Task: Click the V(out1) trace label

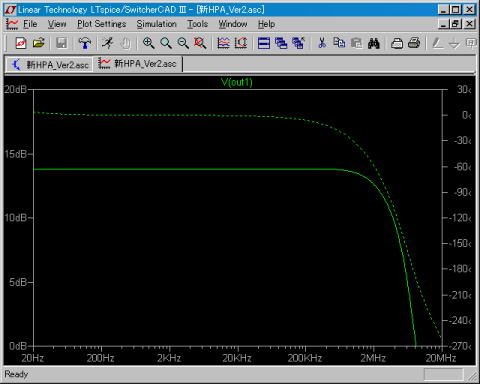Action: pyautogui.click(x=237, y=82)
